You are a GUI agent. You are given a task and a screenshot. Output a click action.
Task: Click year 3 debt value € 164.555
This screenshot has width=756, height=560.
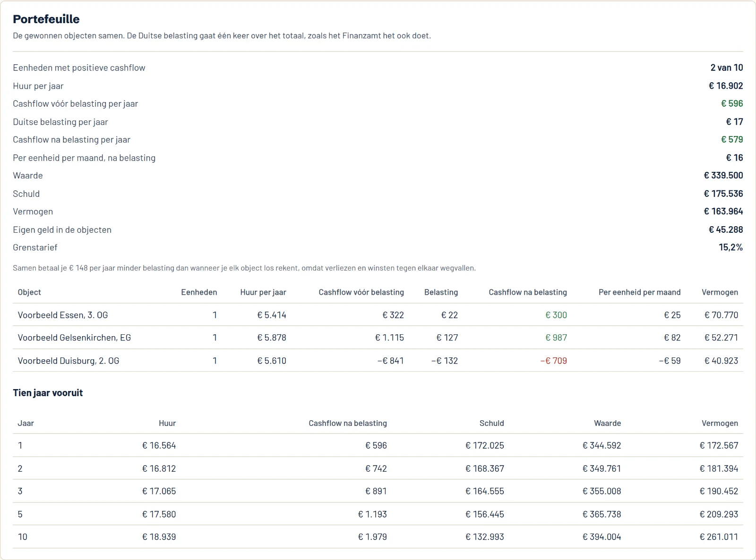pyautogui.click(x=485, y=491)
